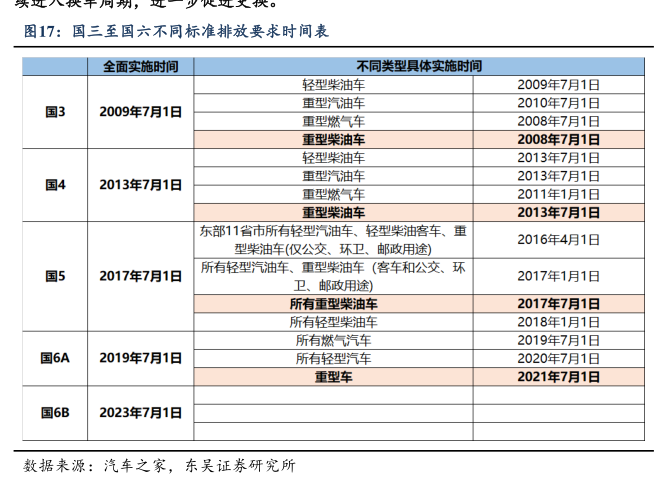Select the 全面实施时间 column header
Image resolution: width=658 pixels, height=483 pixels.
pos(141,66)
